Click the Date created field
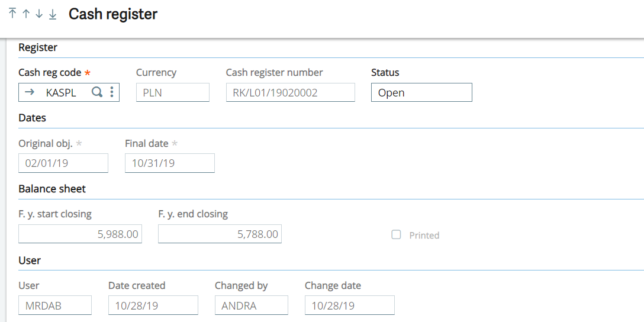The height and width of the screenshot is (322, 644). [x=153, y=305]
